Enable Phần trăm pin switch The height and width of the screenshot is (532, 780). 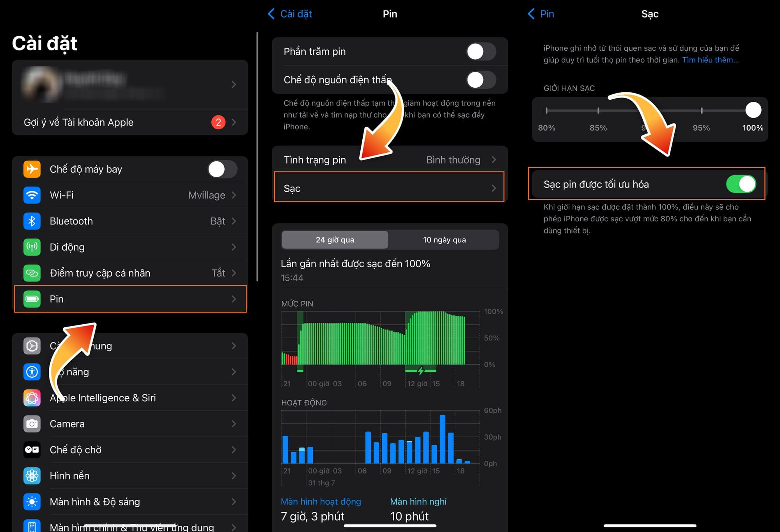(x=481, y=51)
